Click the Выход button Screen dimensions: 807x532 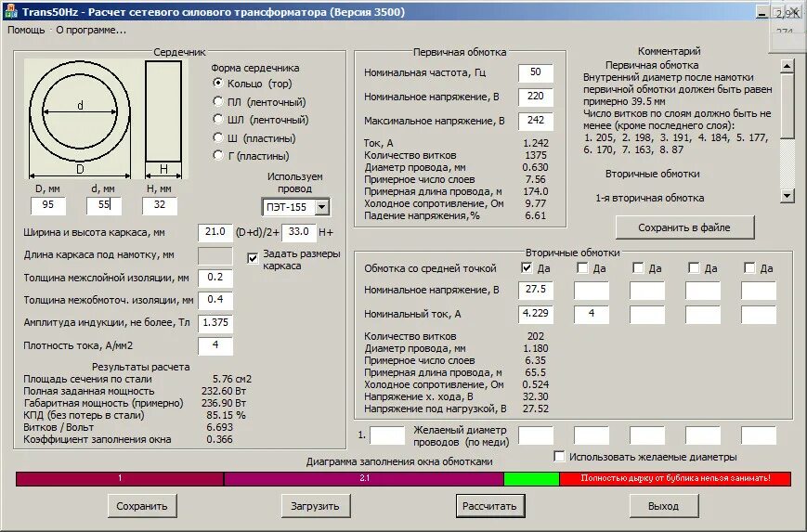[x=663, y=506]
